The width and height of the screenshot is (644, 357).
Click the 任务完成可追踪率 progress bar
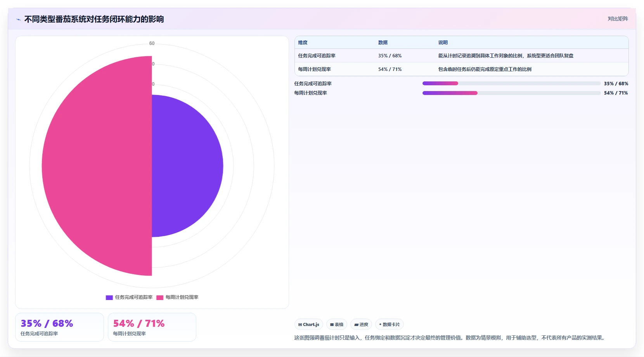click(x=511, y=83)
